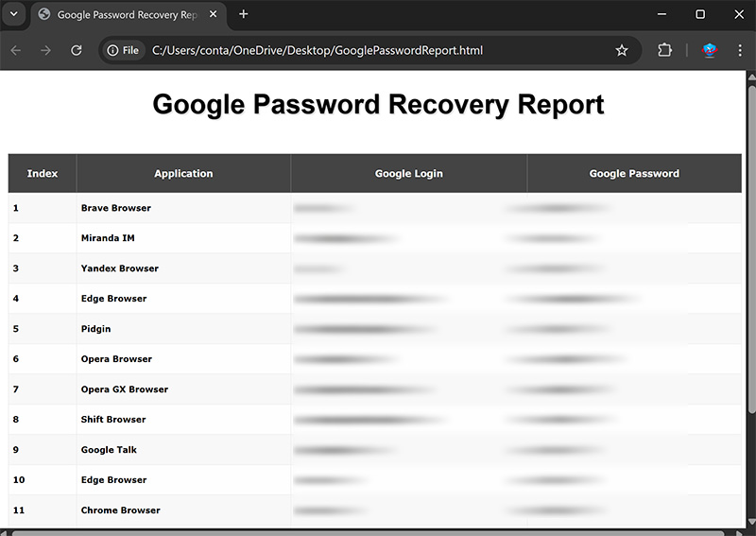This screenshot has height=536, width=756.
Task: Click the scroll-up arrow of vertical scrollbar
Action: (x=751, y=77)
